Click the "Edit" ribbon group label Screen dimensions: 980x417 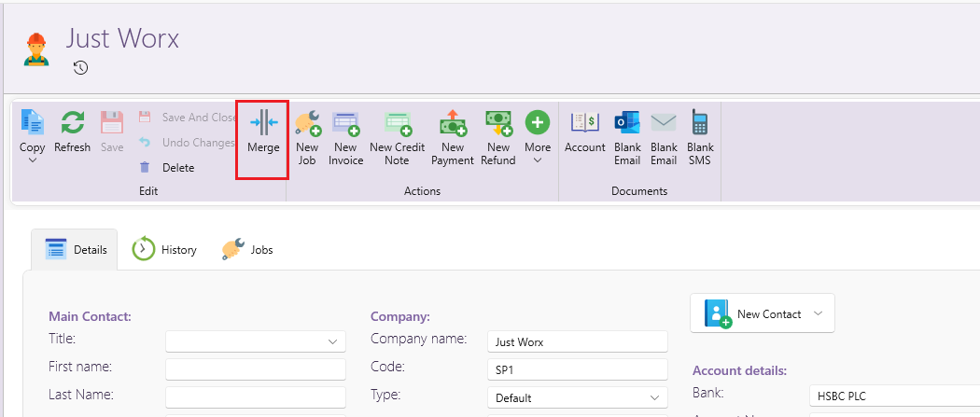[x=148, y=191]
